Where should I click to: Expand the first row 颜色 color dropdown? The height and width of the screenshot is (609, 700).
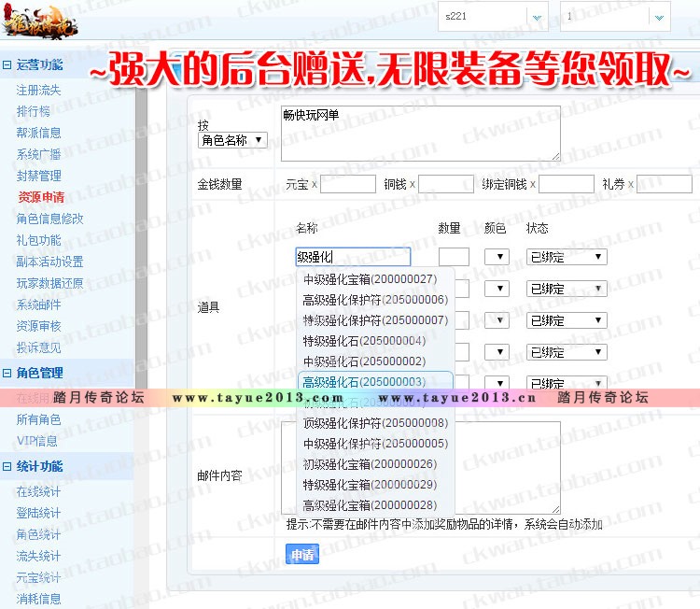tap(496, 257)
